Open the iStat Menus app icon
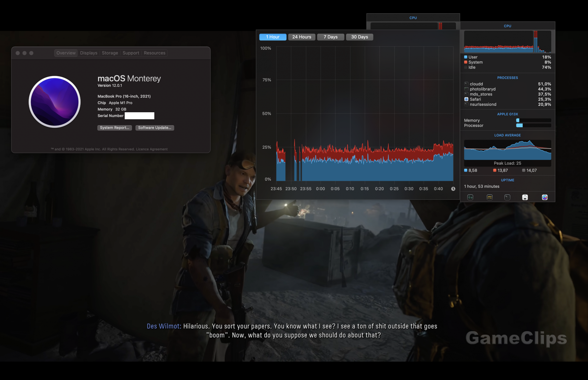588x380 pixels. tap(544, 197)
